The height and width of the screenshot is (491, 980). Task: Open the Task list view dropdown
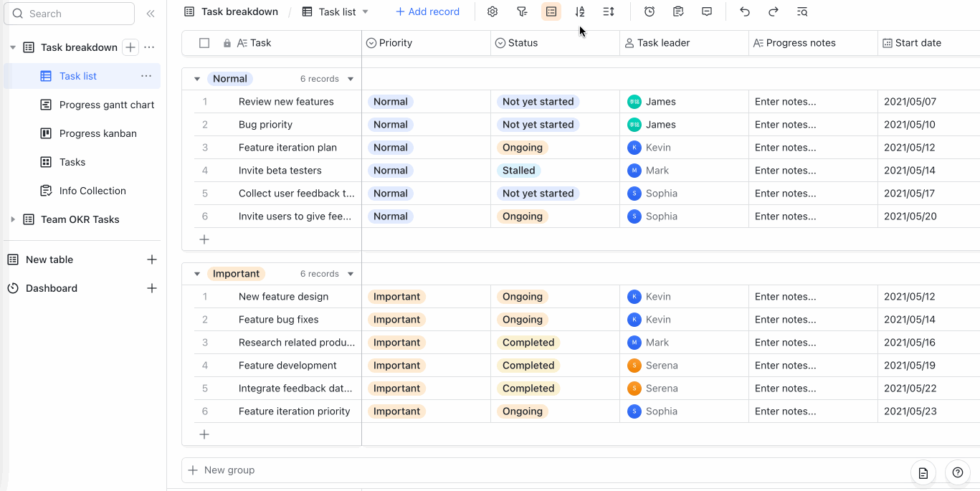(x=365, y=11)
